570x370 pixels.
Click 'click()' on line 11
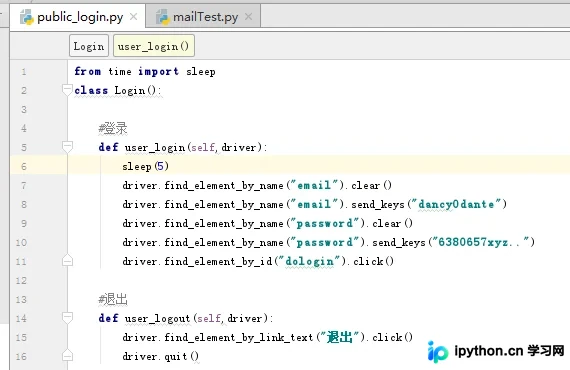point(374,261)
